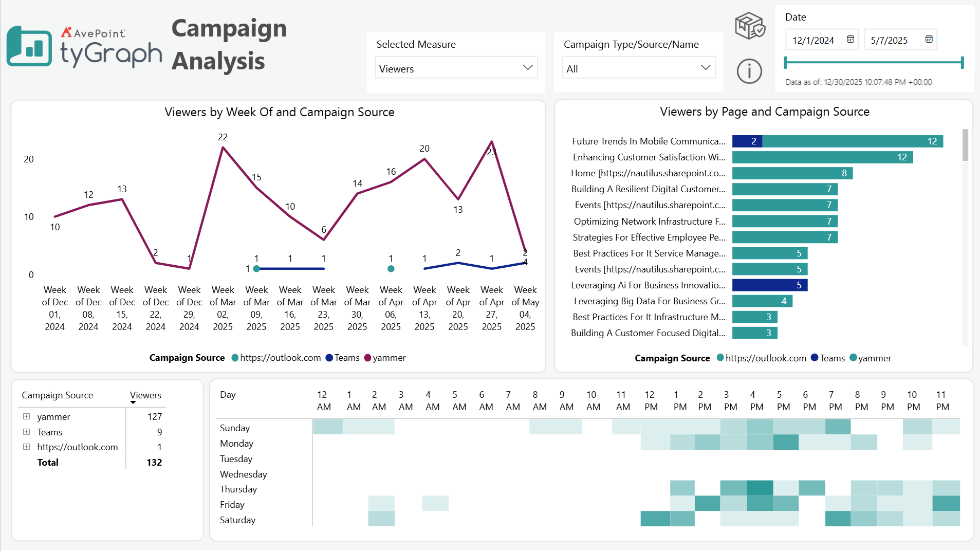
Task: Click the Total row in Campaign Source table
Action: click(48, 462)
